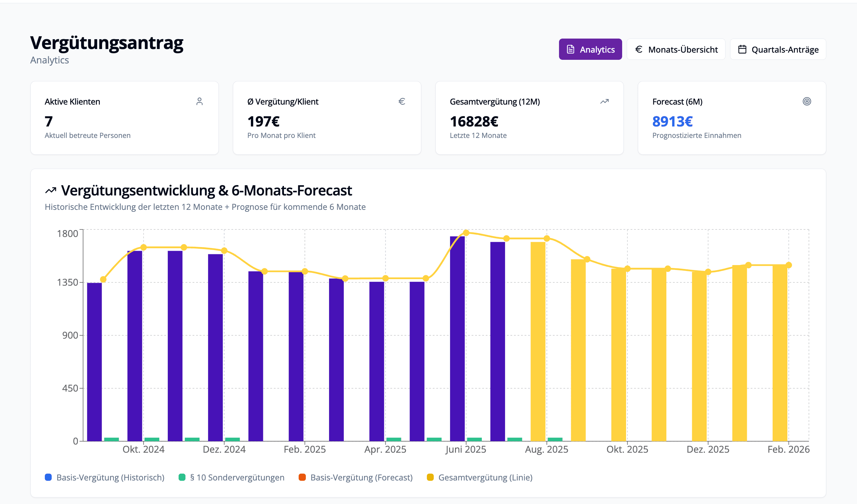Switch to the Monats-Übersicht tab
The width and height of the screenshot is (857, 504).
[x=676, y=49]
